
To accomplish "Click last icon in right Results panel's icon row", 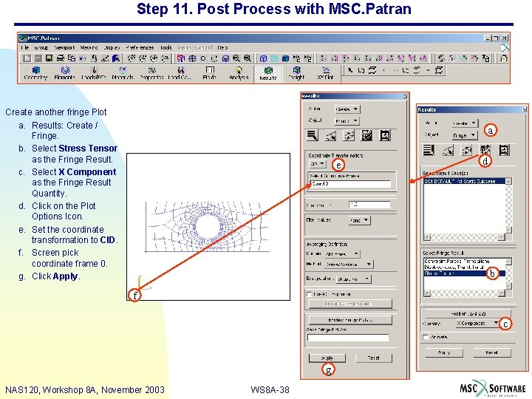I will [504, 150].
